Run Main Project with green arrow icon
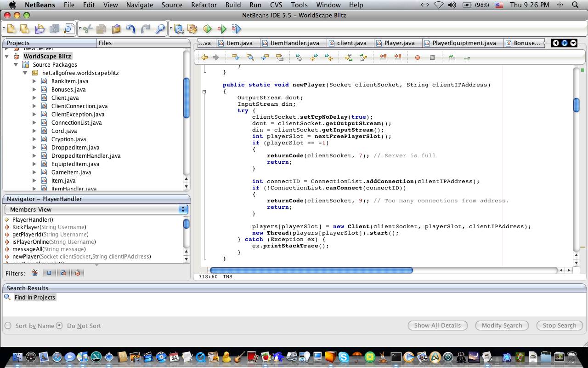The image size is (588, 368). pos(207,29)
